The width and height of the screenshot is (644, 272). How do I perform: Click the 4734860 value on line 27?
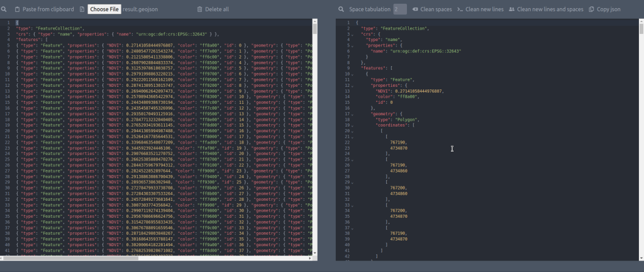(x=399, y=171)
